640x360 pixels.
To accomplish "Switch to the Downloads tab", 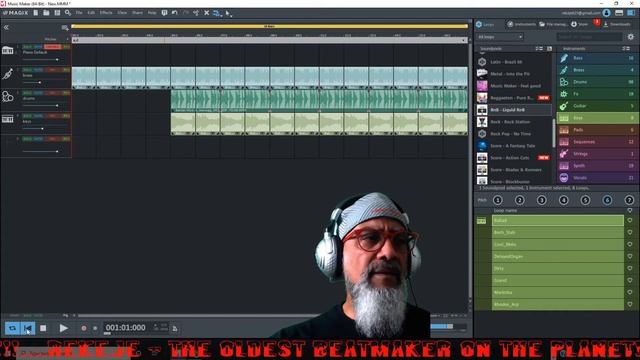I will point(617,24).
